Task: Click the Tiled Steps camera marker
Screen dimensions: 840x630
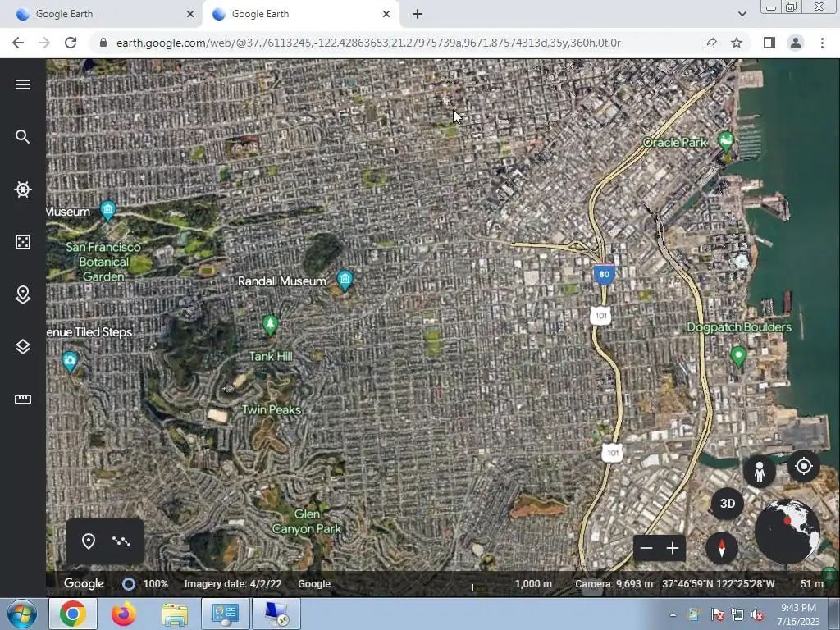Action: pyautogui.click(x=70, y=361)
